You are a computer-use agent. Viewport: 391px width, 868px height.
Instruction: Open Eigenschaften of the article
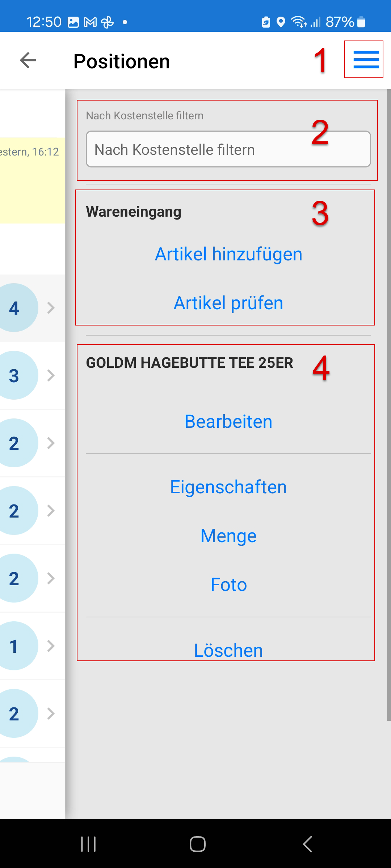click(228, 487)
